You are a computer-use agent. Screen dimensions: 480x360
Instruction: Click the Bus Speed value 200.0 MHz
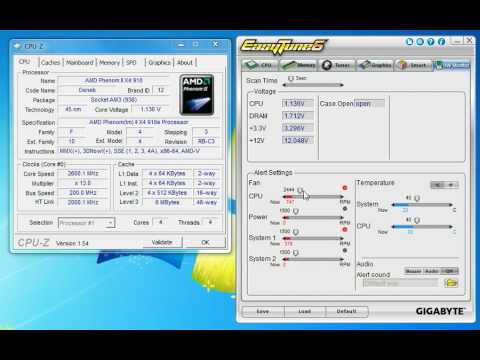(x=83, y=193)
